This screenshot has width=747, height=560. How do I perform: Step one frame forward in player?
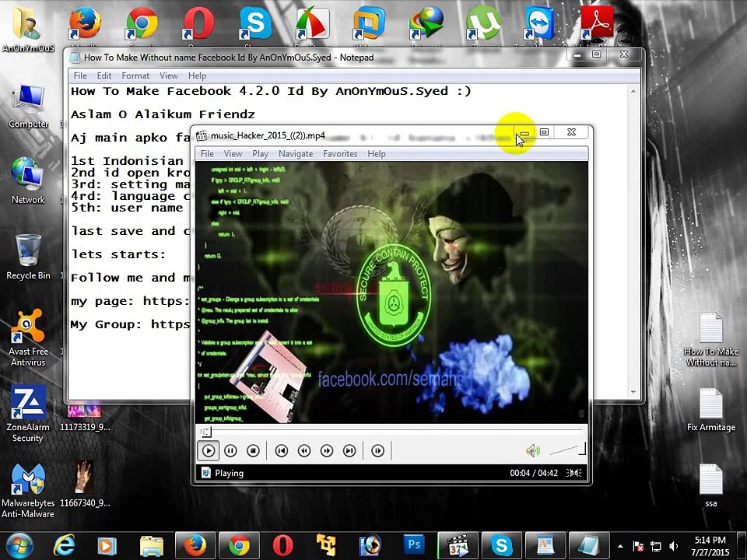[378, 450]
